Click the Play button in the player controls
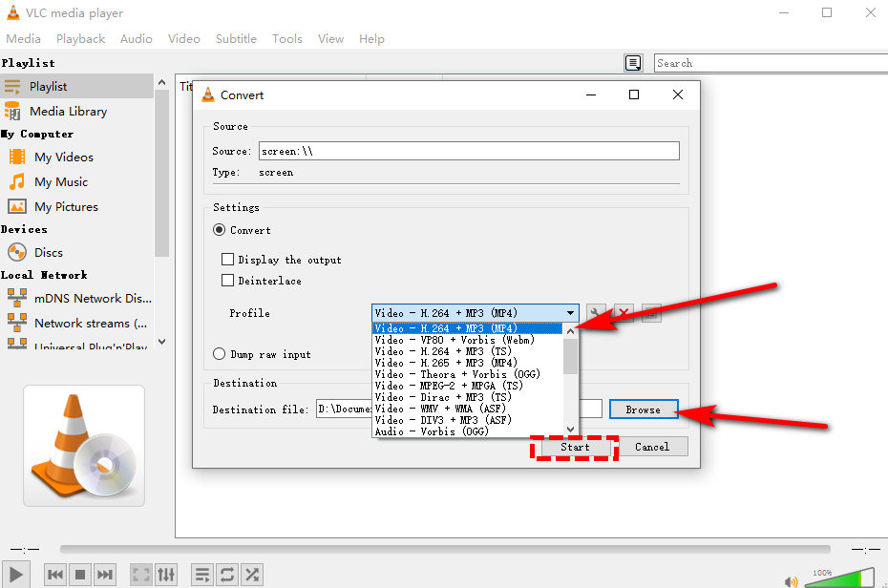 coord(16,575)
